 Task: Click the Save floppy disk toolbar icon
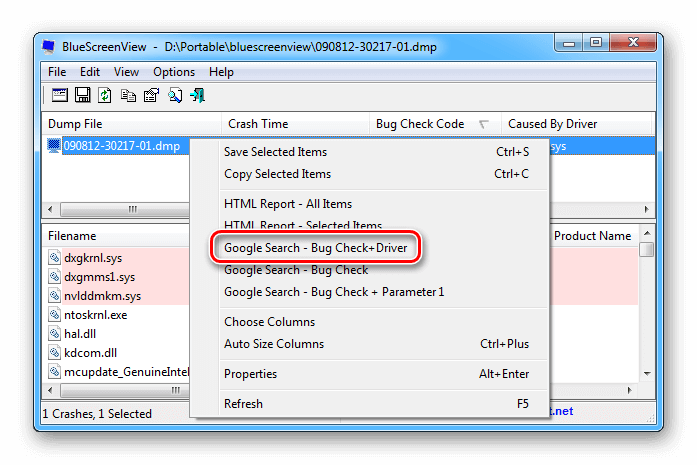(83, 95)
